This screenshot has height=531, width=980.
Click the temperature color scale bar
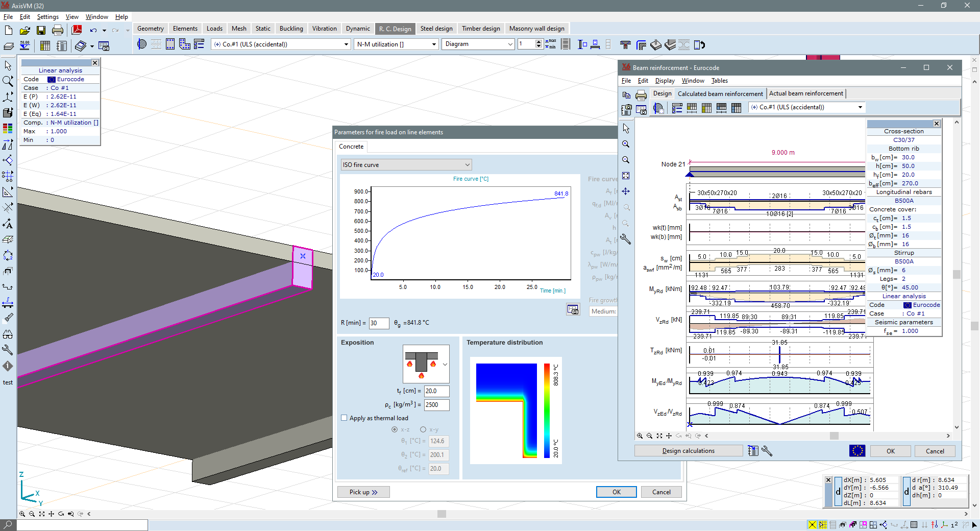547,411
